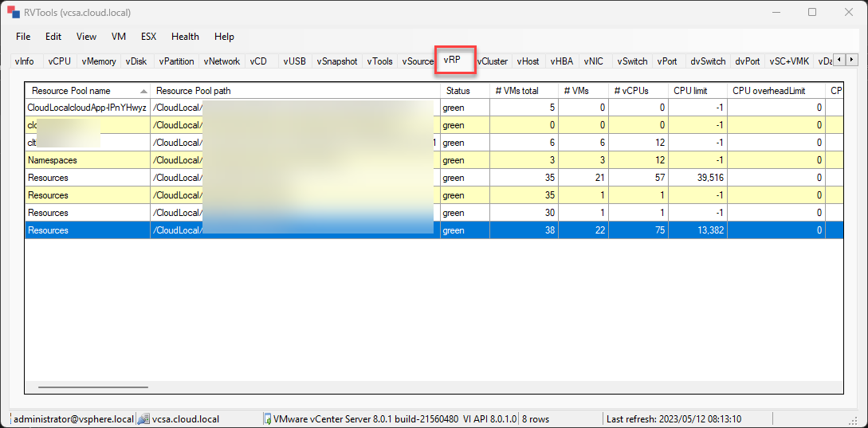Click the server icon beside vcsa.cloud.local in status bar
868x428 pixels.
[x=143, y=419]
